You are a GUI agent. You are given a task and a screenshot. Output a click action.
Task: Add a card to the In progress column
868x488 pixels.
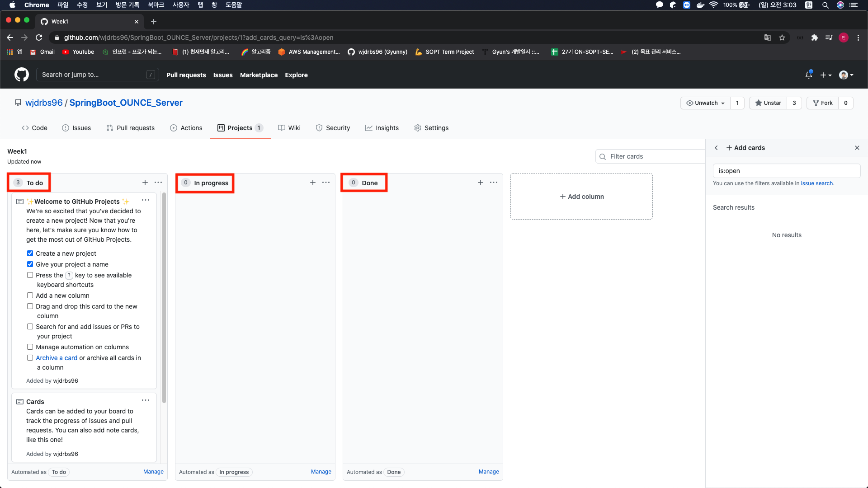pos(313,183)
